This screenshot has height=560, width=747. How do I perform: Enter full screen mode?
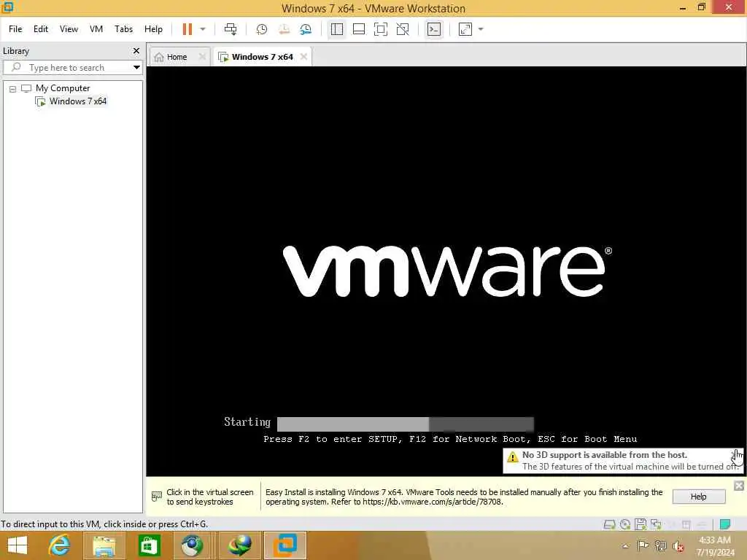(x=381, y=29)
